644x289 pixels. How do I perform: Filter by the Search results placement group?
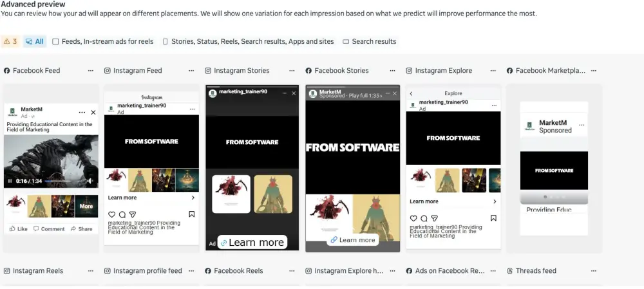coord(370,41)
